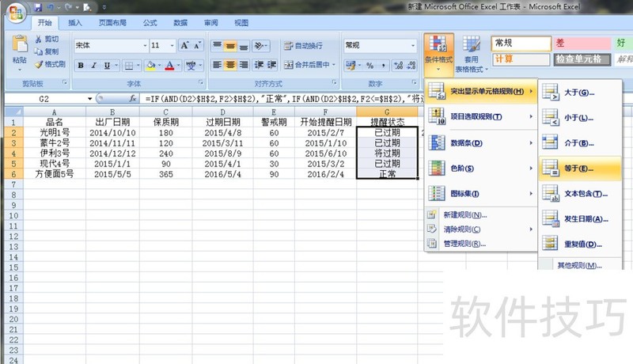The height and width of the screenshot is (364, 633).
Task: Click the Office button logo
Action: click(15, 13)
